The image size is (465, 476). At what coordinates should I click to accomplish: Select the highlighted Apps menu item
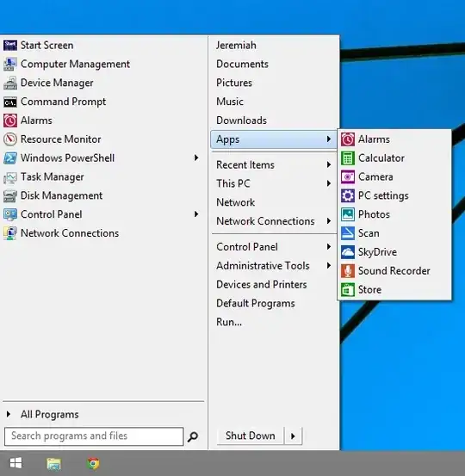273,139
